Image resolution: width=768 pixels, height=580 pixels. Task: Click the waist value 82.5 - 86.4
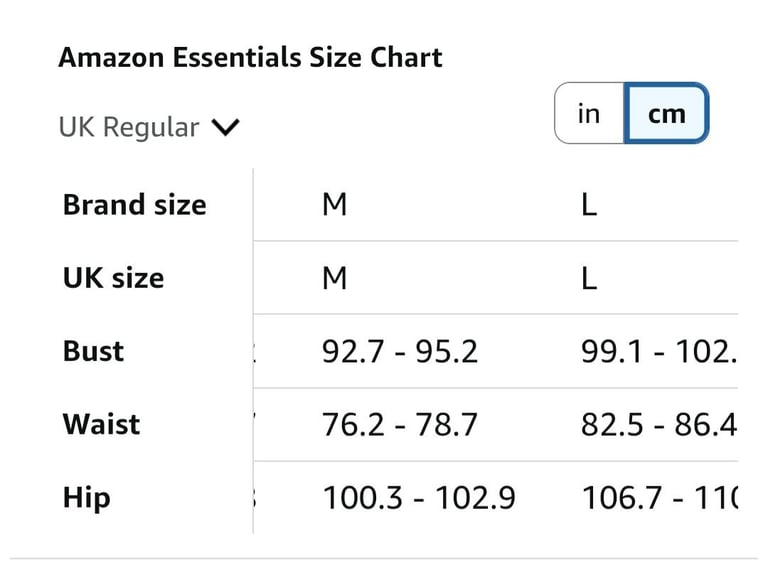click(x=659, y=425)
